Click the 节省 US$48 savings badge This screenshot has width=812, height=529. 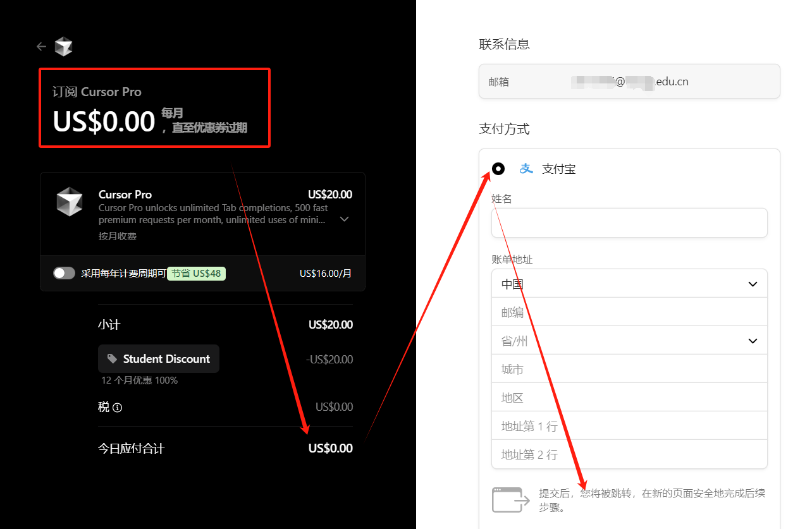pos(197,273)
